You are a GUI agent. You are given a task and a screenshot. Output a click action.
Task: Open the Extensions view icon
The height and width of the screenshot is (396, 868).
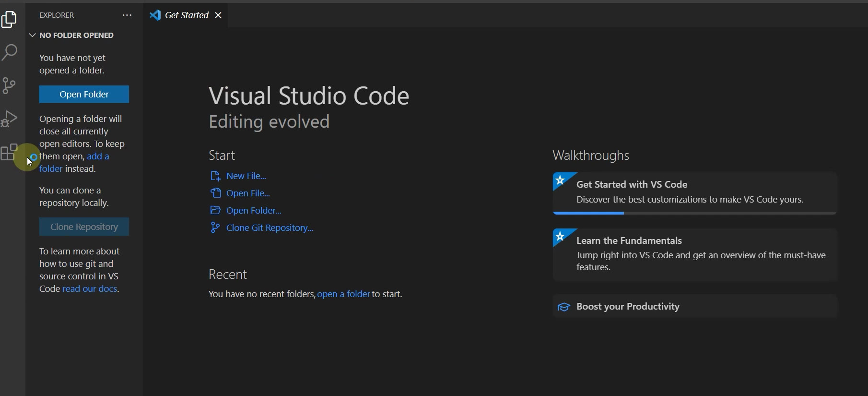tap(9, 152)
